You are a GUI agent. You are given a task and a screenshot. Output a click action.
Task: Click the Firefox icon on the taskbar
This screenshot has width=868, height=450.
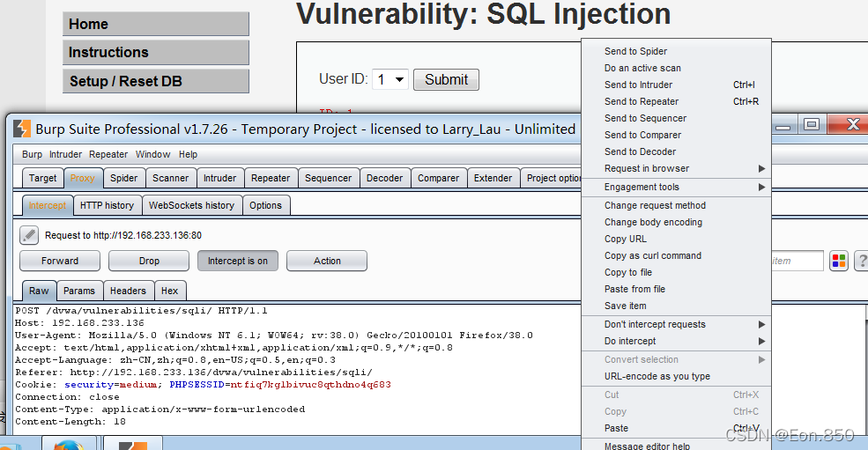(x=69, y=444)
